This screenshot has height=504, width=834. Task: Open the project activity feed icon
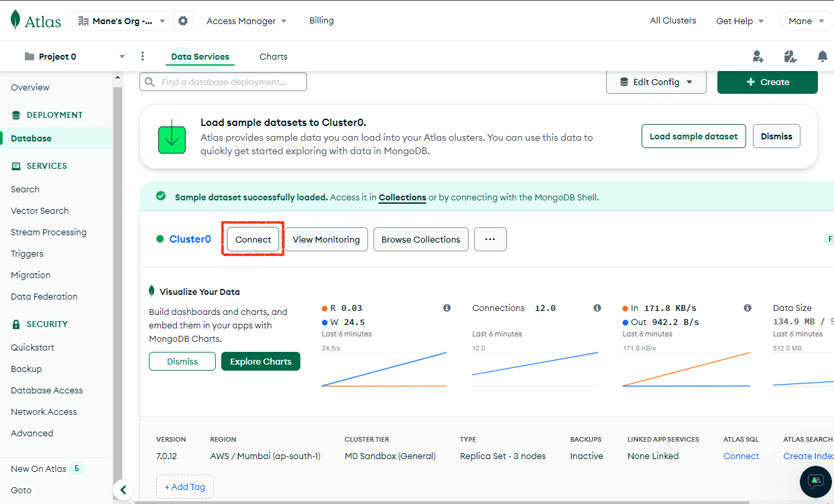point(790,56)
